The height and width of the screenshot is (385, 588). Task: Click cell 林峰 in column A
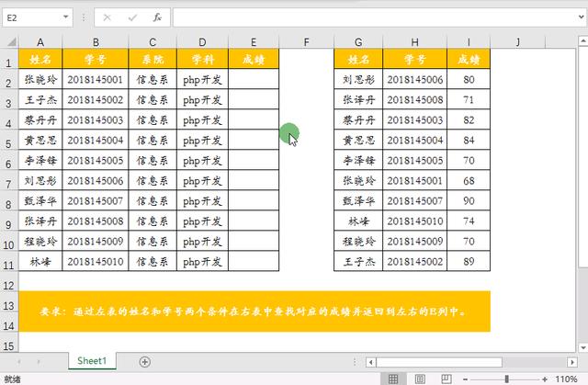(40, 261)
